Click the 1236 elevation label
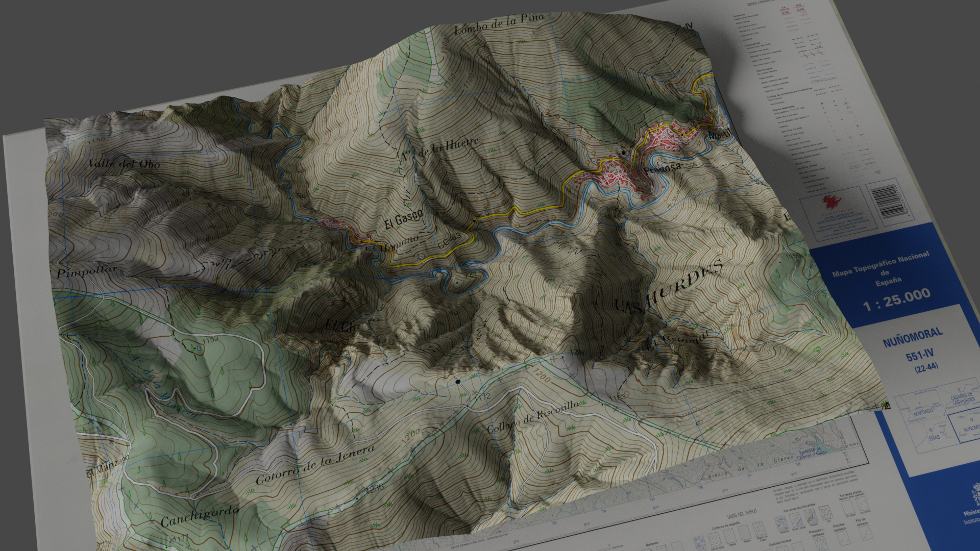Image resolution: width=980 pixels, height=551 pixels. tap(375, 489)
